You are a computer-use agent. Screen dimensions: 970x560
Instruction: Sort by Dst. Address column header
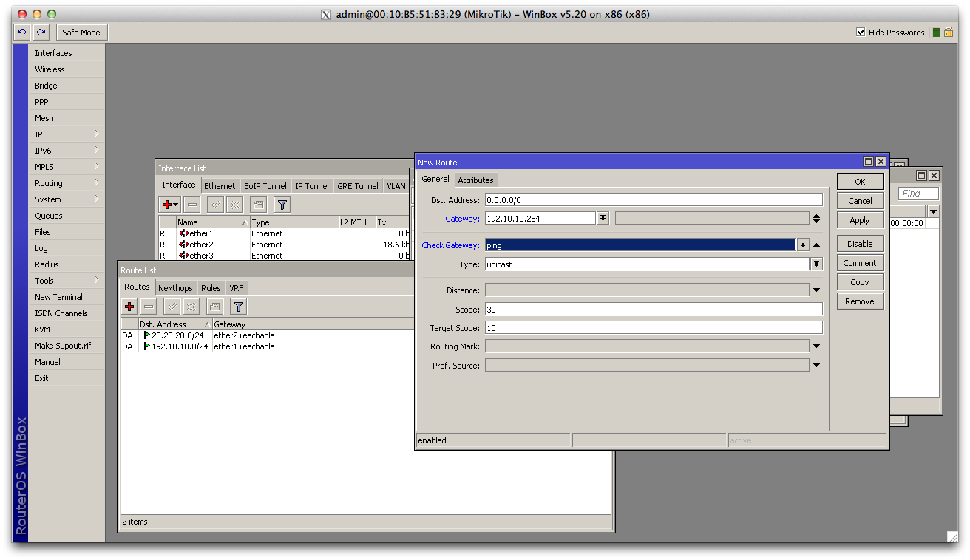174,324
